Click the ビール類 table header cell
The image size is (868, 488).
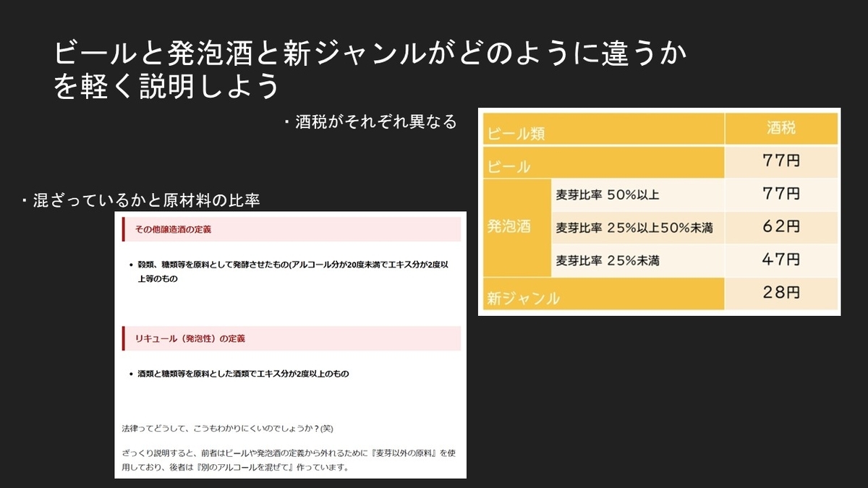[603, 130]
